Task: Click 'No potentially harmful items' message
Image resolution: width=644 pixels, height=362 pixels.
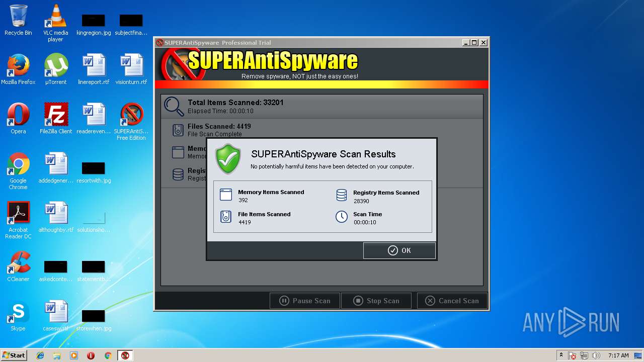Action: [x=332, y=166]
